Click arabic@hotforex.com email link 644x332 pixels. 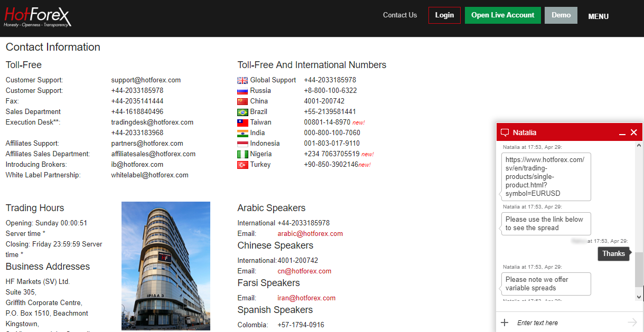click(x=310, y=234)
